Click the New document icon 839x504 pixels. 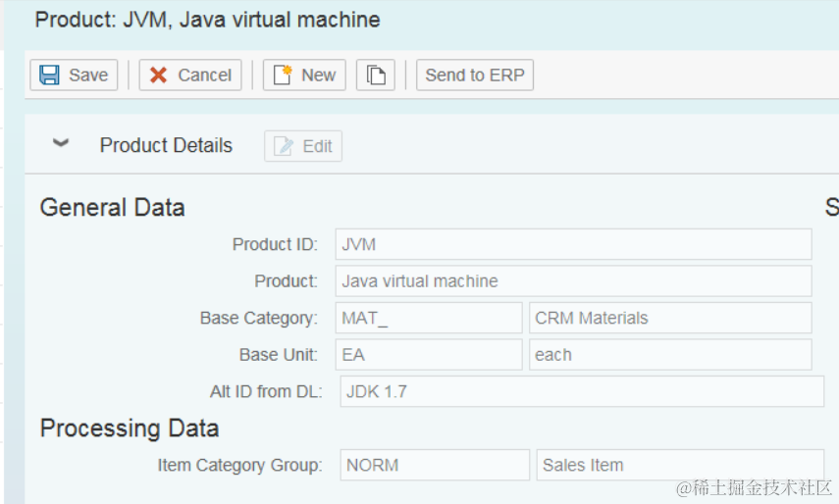(283, 76)
